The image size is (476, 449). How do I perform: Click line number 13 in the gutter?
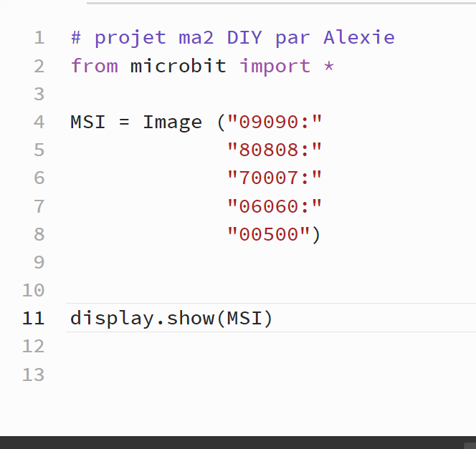click(34, 375)
